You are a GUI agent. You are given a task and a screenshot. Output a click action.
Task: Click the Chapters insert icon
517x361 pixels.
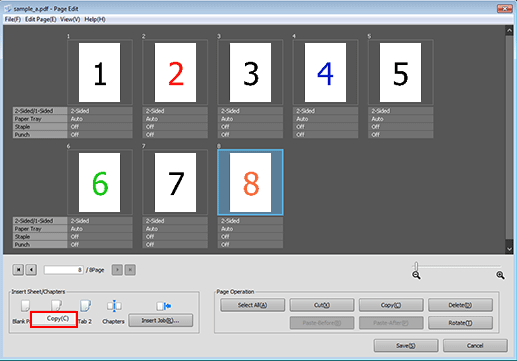click(x=114, y=306)
